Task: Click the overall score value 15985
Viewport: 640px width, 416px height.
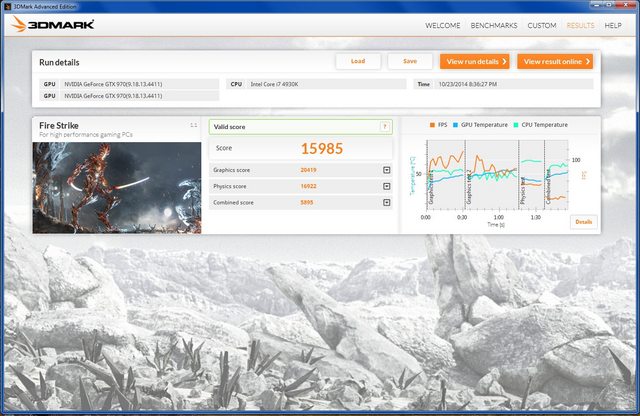Action: [322, 149]
